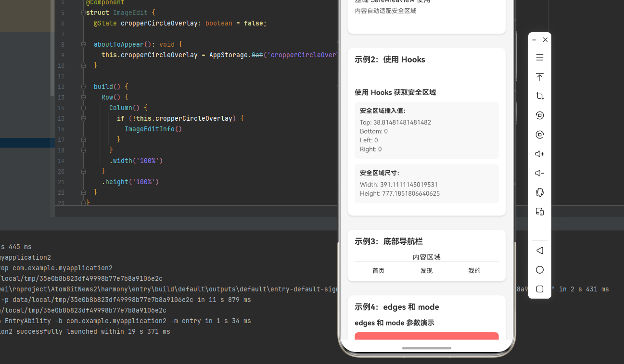Place cursor on @State cropperCircleOverlay line
Viewport: 624px width, 364px height.
[x=180, y=23]
